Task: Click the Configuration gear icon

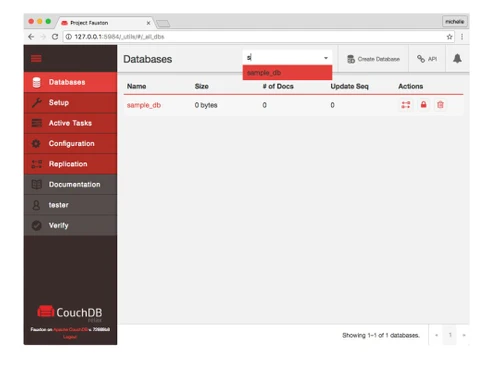Action: coord(36,144)
